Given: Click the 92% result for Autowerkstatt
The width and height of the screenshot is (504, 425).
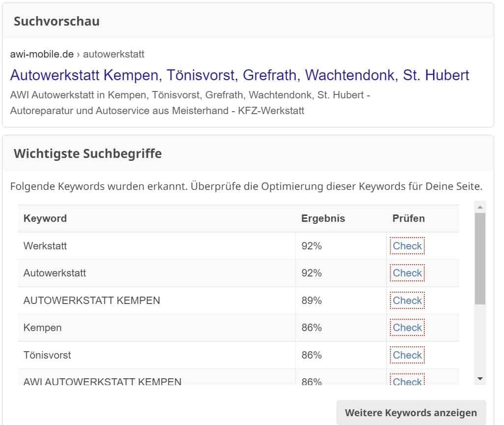Looking at the screenshot, I should [x=311, y=273].
